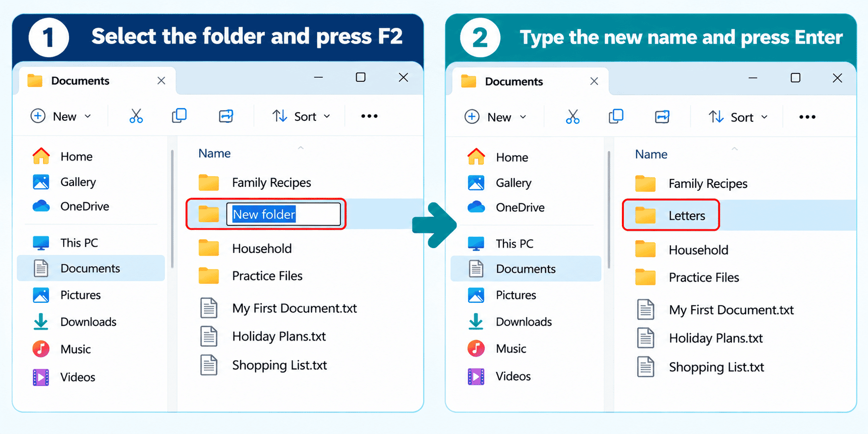This screenshot has width=868, height=434.
Task: Open Pictures in left window sidebar
Action: tap(67, 295)
